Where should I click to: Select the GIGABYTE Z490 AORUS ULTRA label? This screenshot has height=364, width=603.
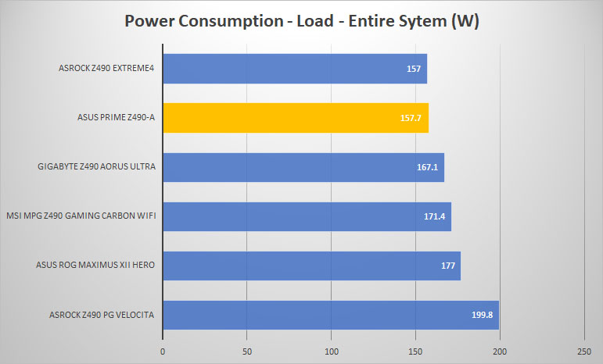click(x=96, y=166)
